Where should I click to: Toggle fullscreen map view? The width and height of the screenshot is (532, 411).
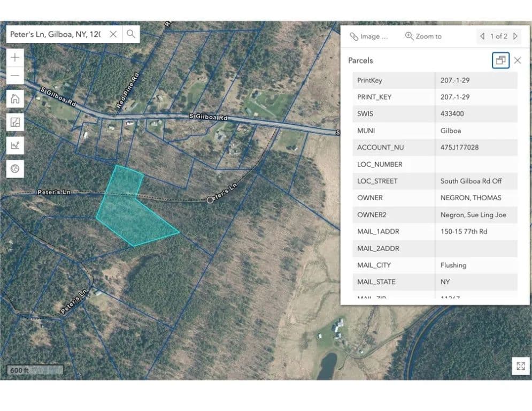520,366
